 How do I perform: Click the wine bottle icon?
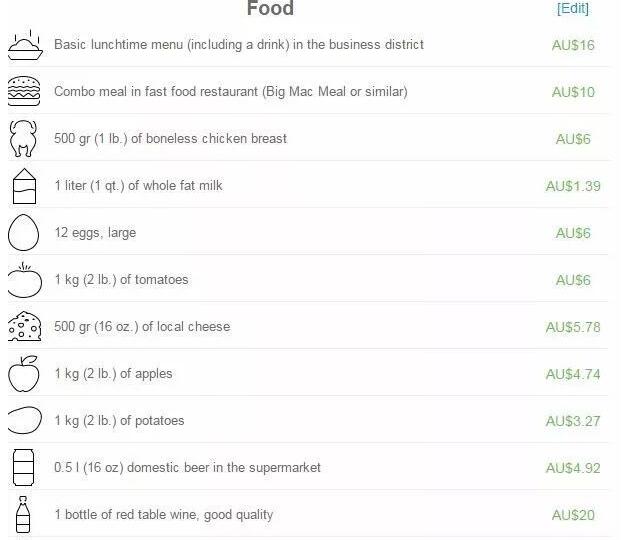pos(23,514)
